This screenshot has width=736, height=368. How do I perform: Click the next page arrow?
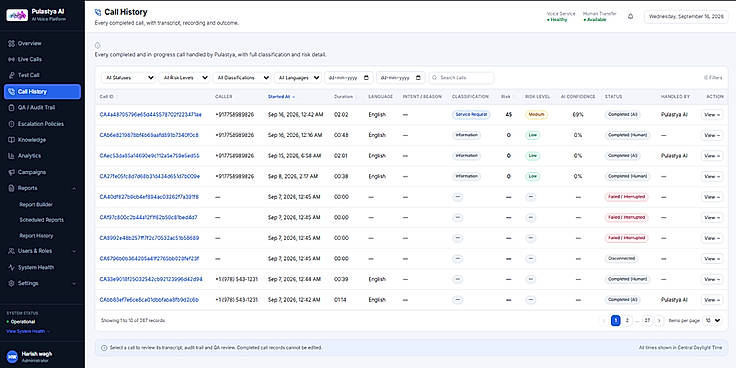pyautogui.click(x=659, y=321)
